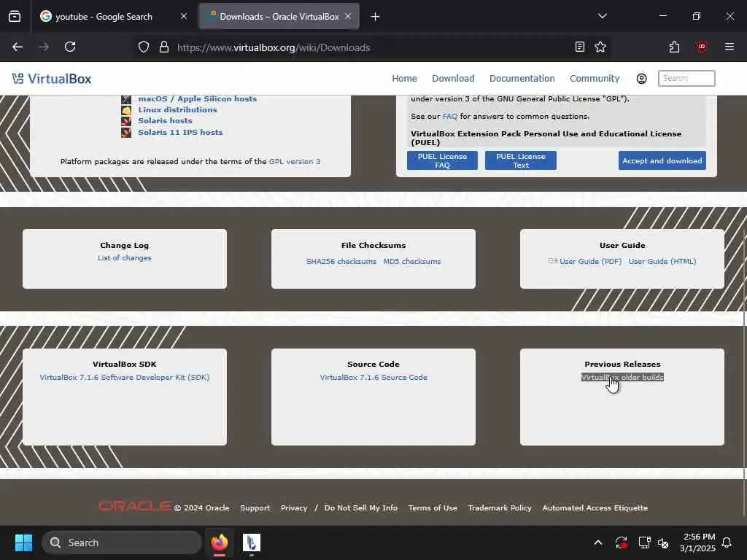Screen dimensions: 747x560
Task: Open a new tab with plus button
Action: pyautogui.click(x=375, y=17)
